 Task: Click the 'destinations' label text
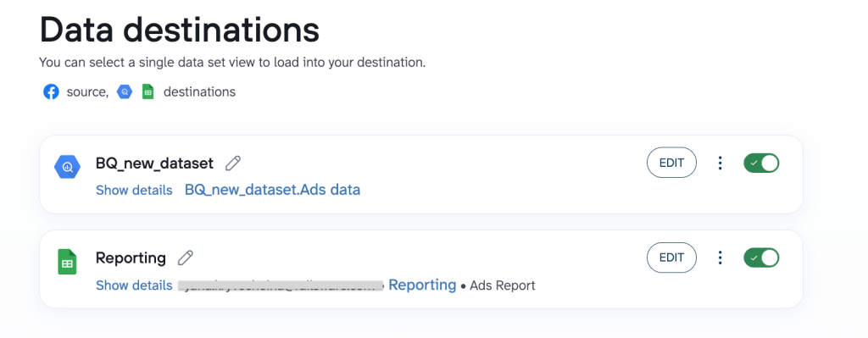tap(199, 91)
